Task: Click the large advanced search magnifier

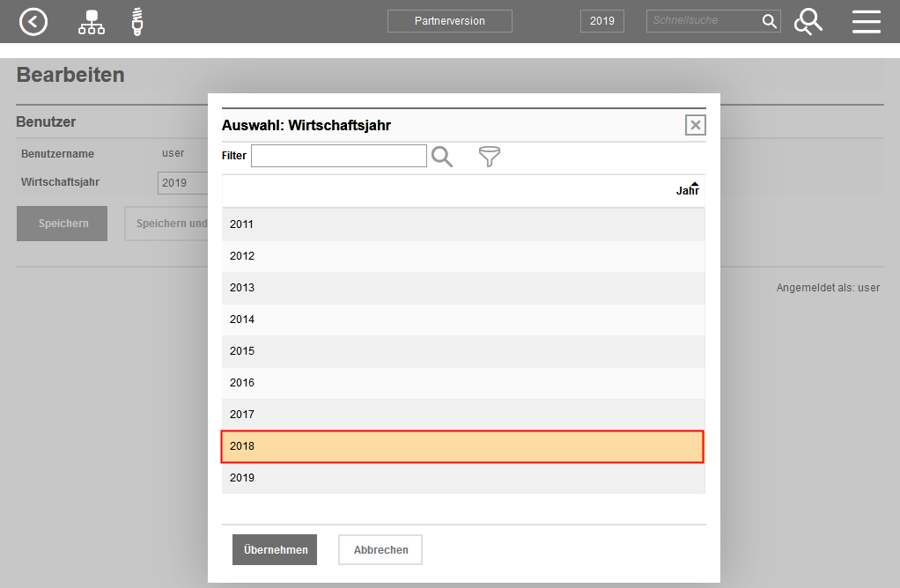Action: point(808,21)
